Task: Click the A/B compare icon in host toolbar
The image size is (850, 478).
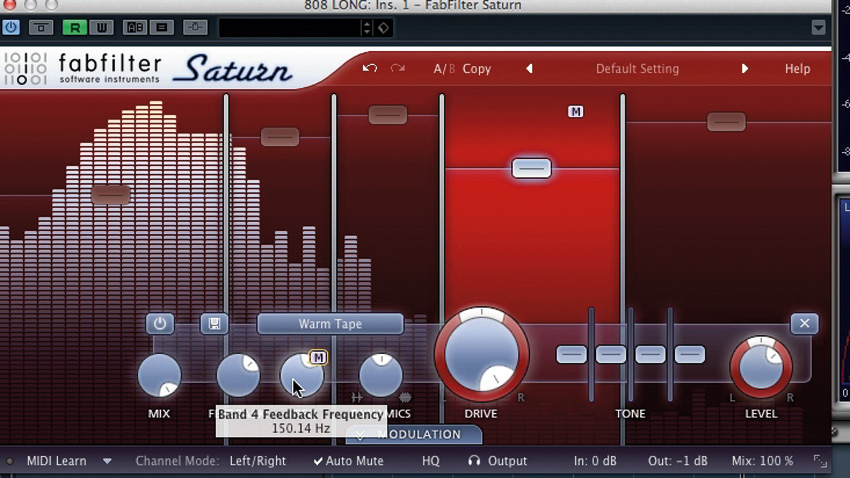Action: coord(134,27)
